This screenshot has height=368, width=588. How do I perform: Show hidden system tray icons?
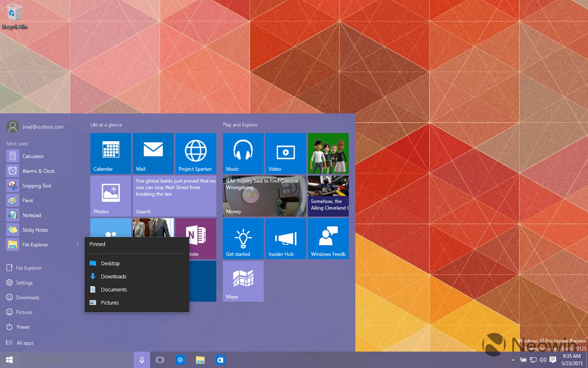513,360
